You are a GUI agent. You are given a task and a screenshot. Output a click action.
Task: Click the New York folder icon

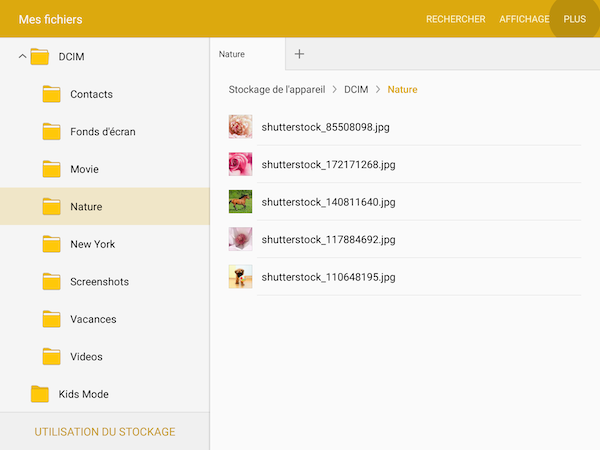click(51, 244)
